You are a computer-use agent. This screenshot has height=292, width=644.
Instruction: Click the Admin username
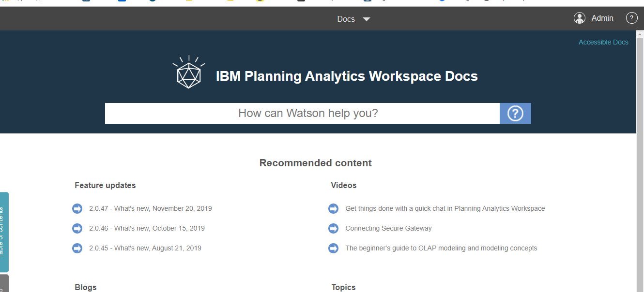click(602, 18)
